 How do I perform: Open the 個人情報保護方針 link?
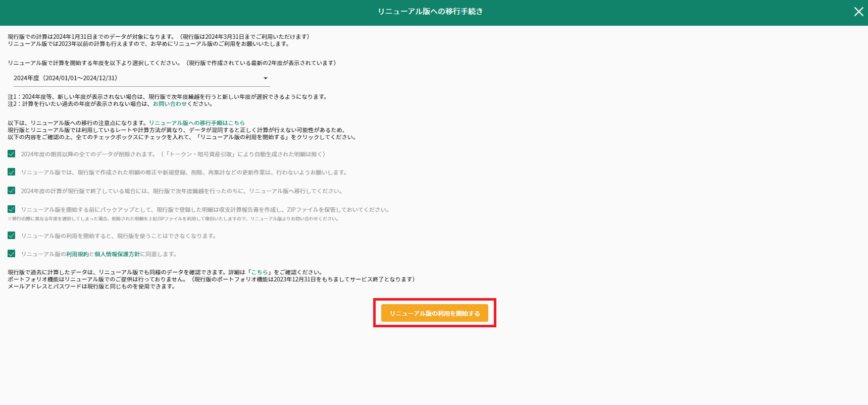tap(117, 254)
